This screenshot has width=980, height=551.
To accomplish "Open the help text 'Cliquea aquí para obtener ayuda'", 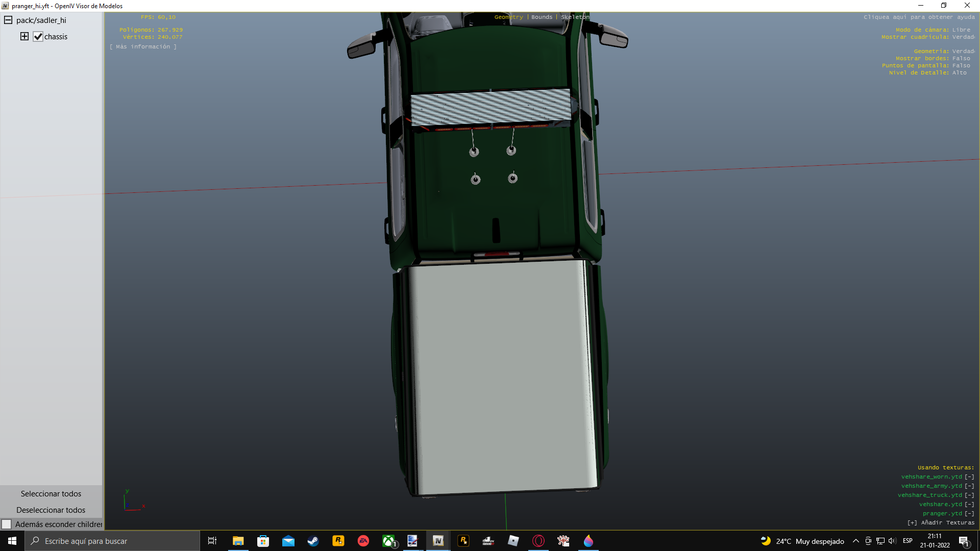I will (919, 17).
